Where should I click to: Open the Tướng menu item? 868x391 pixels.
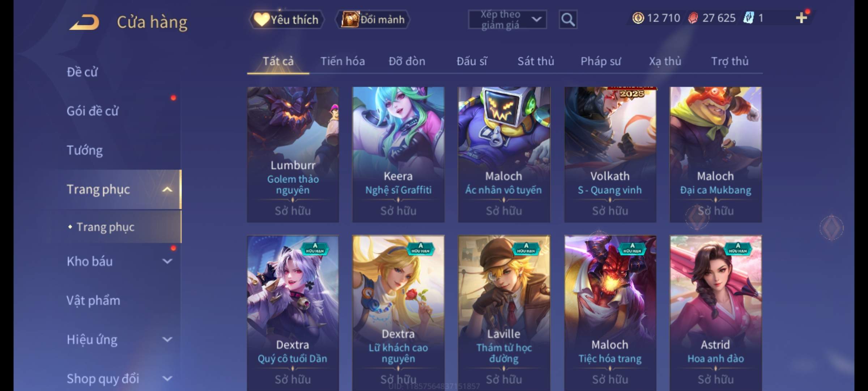point(85,150)
